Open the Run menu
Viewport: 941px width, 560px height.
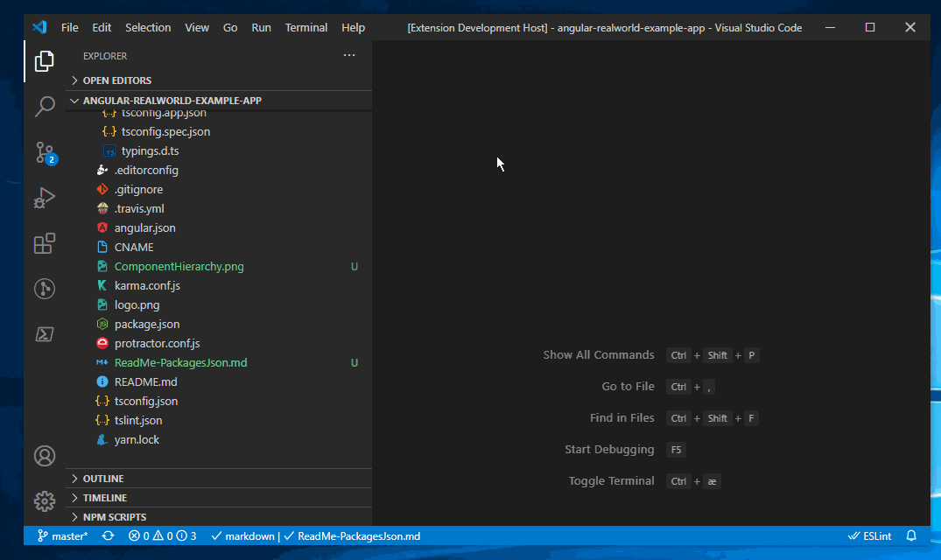click(x=261, y=28)
